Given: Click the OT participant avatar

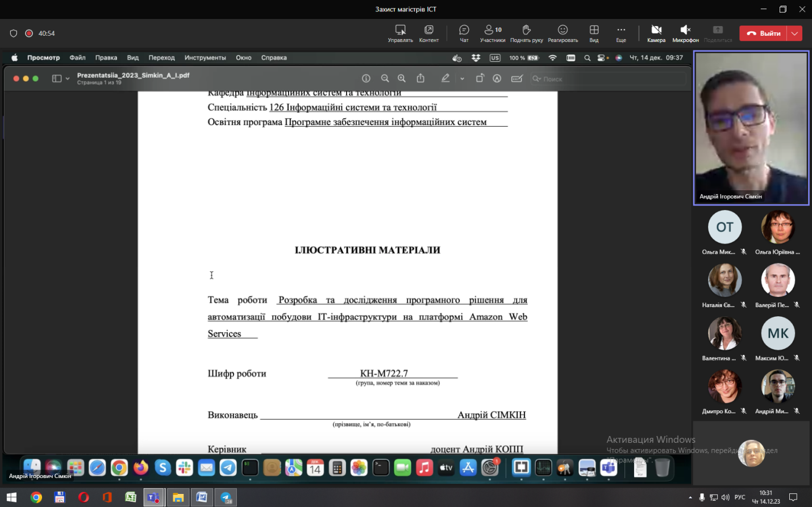Looking at the screenshot, I should tap(724, 227).
